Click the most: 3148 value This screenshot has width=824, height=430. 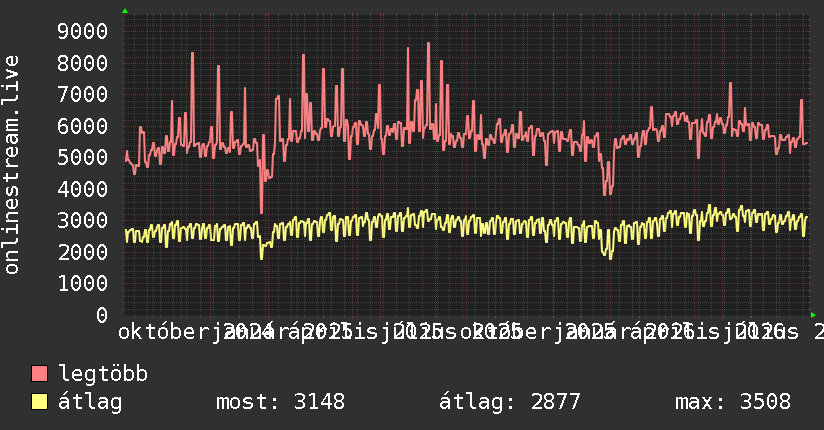280,402
